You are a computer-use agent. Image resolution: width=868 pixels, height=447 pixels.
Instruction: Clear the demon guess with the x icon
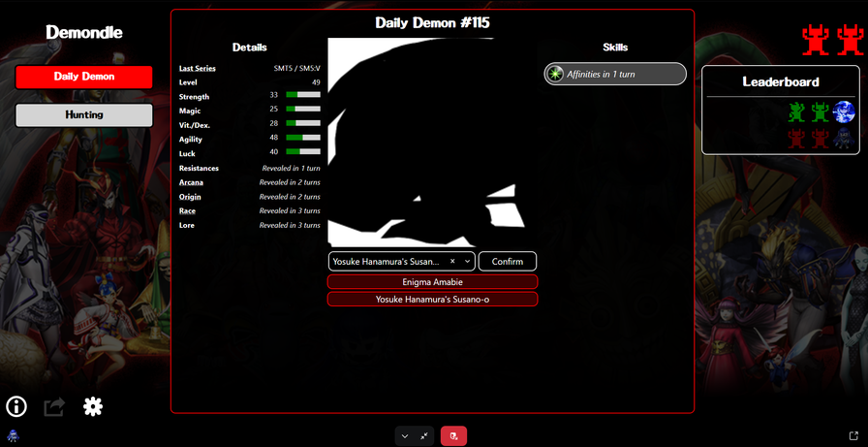tap(452, 261)
